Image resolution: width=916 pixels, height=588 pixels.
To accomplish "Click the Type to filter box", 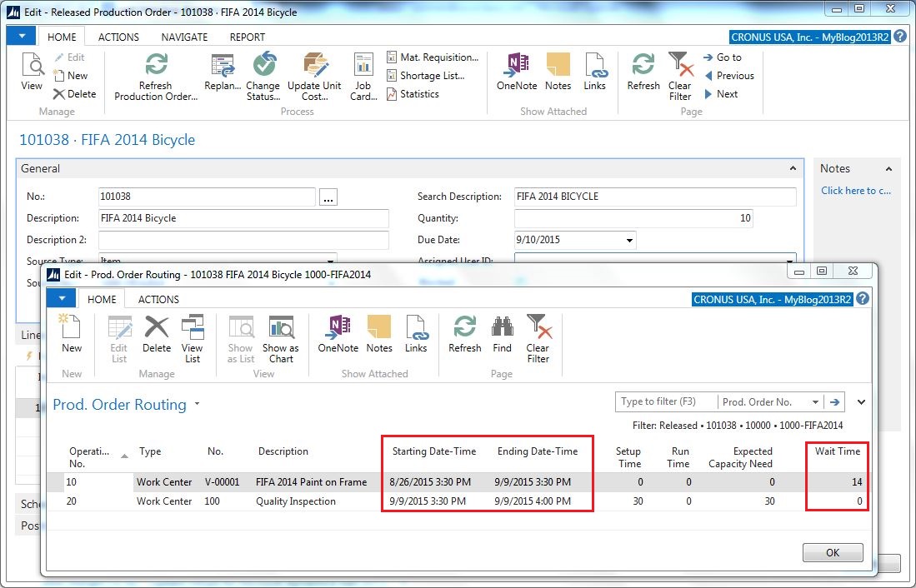I will [666, 401].
